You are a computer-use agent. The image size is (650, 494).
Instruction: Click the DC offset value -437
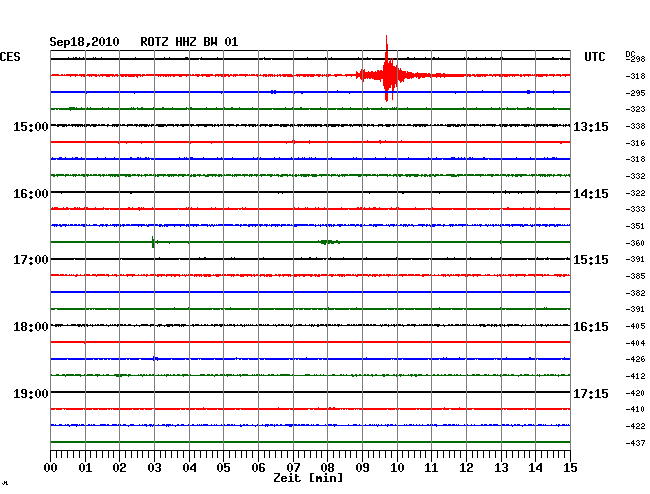(635, 443)
